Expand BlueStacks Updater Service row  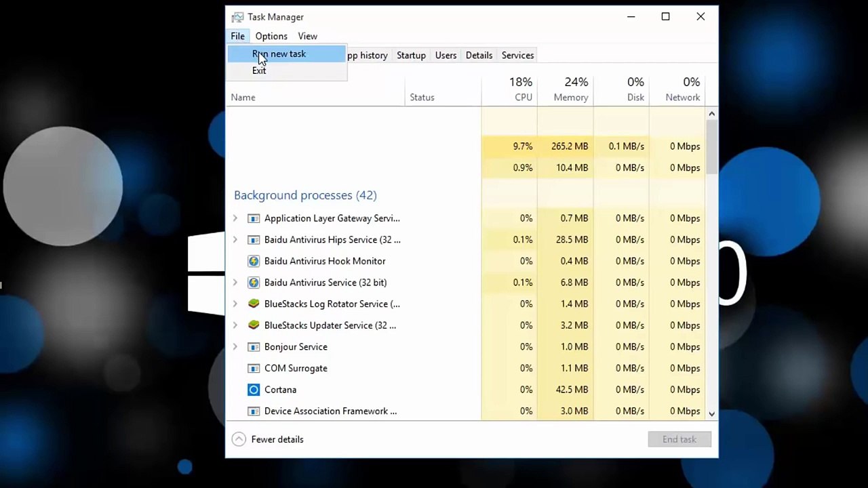pos(235,325)
